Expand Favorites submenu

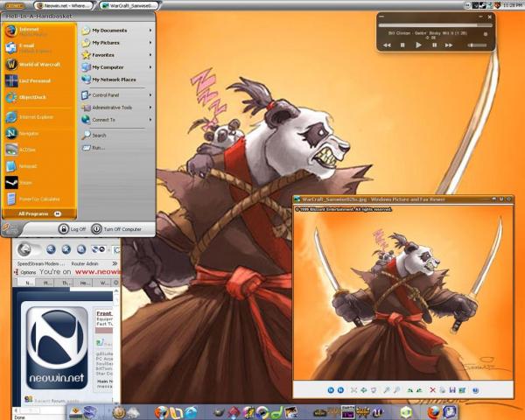click(150, 55)
